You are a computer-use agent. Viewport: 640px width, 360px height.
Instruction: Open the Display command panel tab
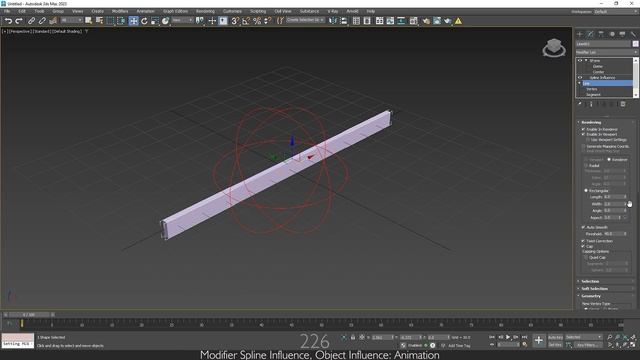pos(622,34)
